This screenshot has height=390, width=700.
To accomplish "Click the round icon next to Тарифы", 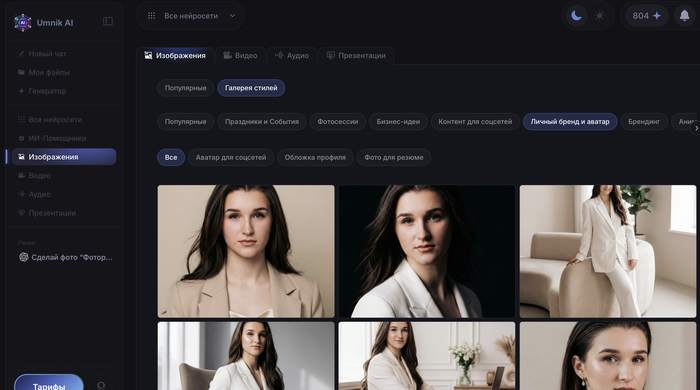I will click(x=101, y=385).
